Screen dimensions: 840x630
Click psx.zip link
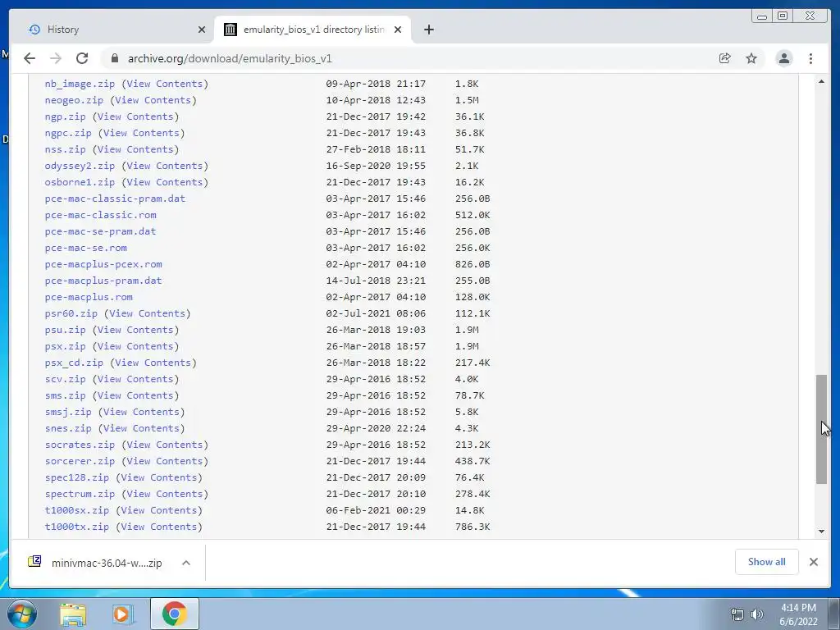tap(66, 346)
